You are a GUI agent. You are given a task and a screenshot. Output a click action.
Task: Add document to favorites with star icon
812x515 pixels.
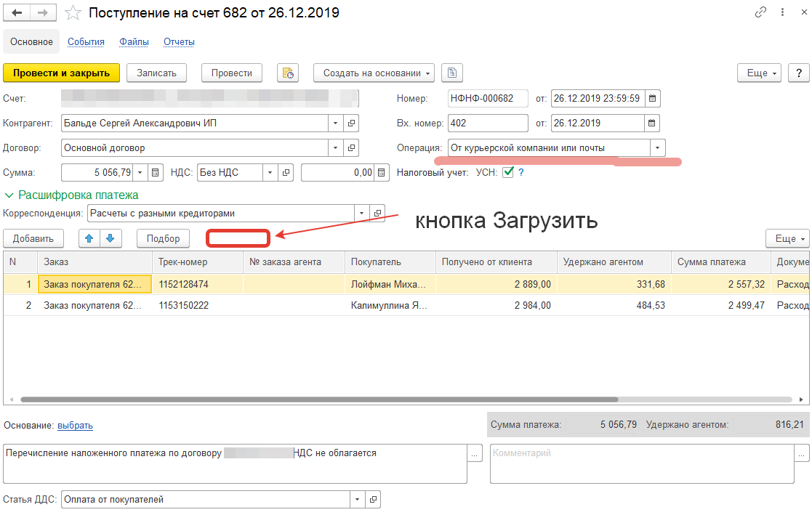tap(73, 13)
